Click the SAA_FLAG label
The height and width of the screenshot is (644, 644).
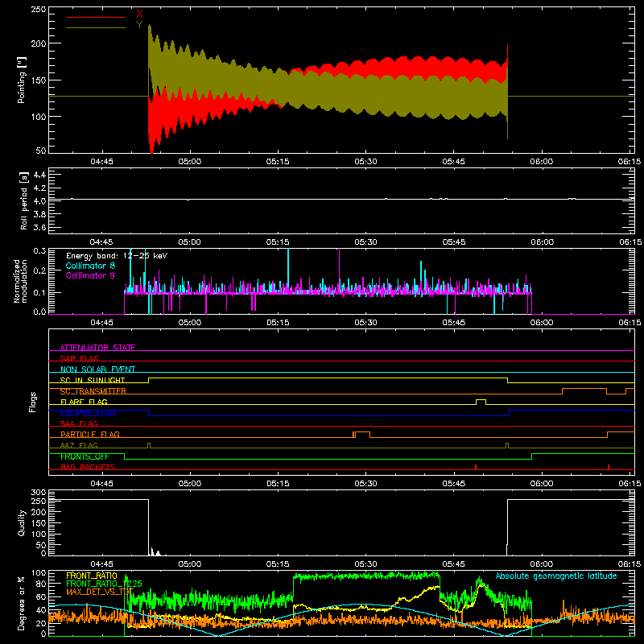coord(79,423)
